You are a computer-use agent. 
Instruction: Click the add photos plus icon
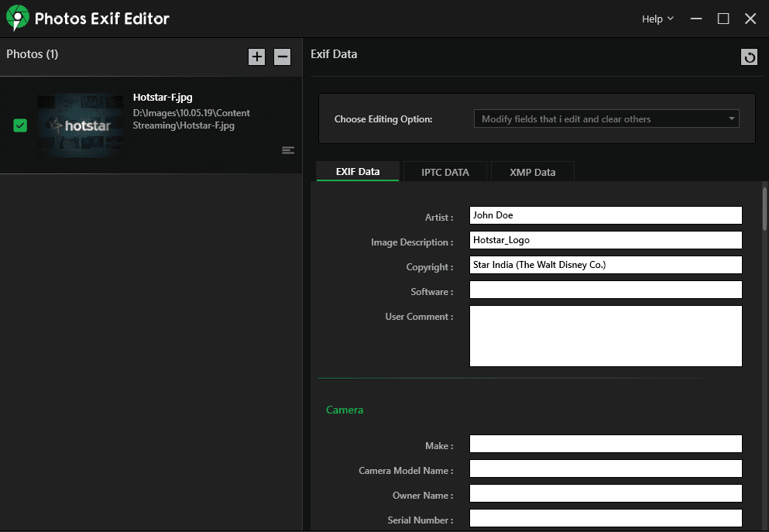tap(256, 57)
